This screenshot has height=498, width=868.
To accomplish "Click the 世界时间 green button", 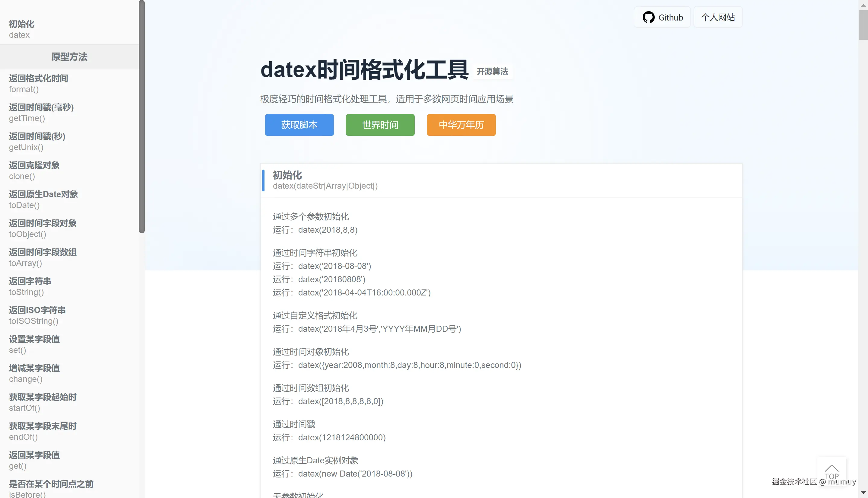I will tap(380, 125).
